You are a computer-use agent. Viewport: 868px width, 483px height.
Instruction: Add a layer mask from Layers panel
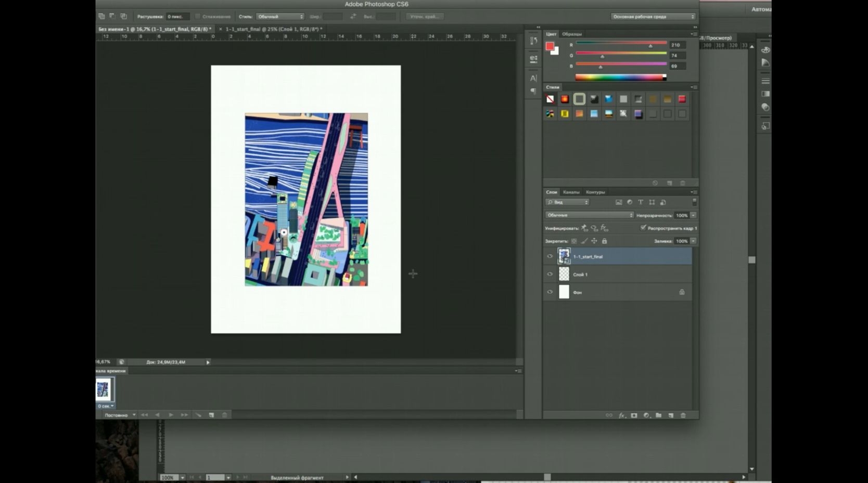coord(634,415)
